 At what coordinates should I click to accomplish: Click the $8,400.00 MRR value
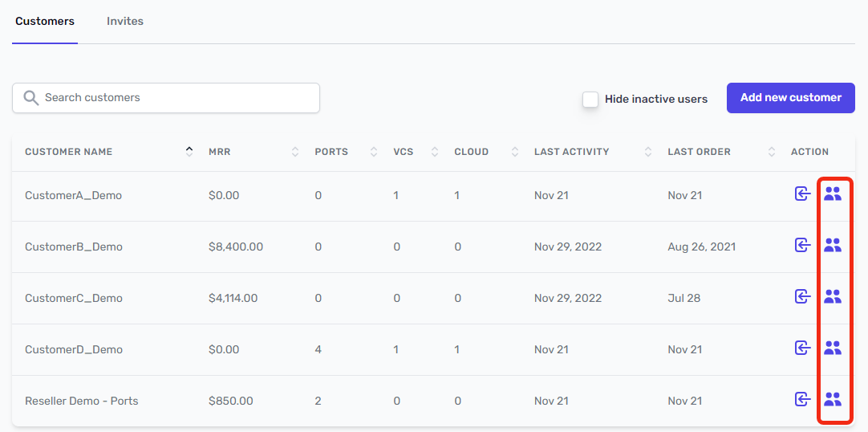click(236, 247)
